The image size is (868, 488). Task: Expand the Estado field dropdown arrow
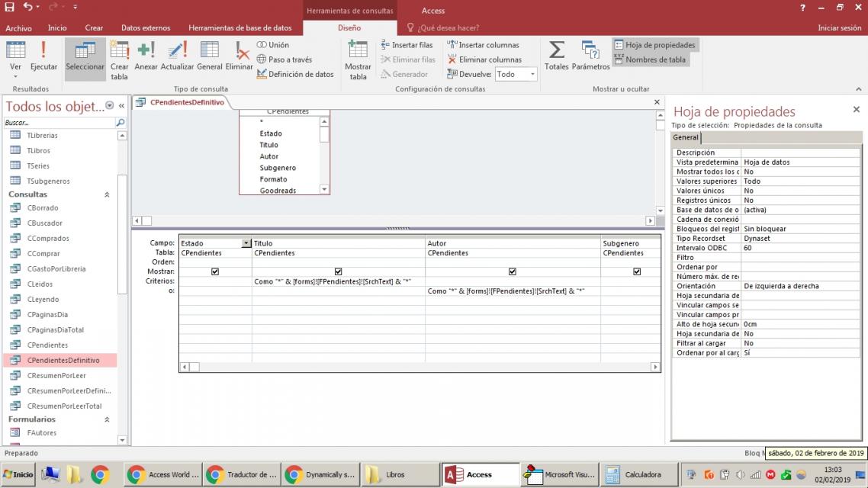coord(246,243)
